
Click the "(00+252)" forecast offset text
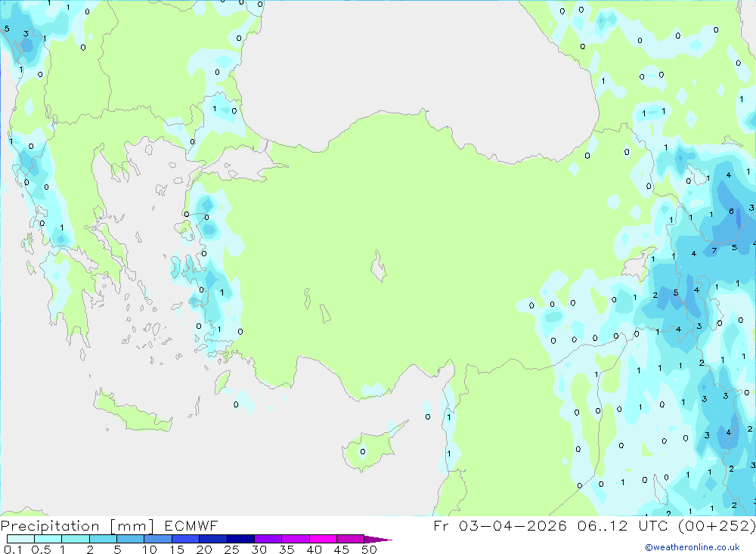coord(717,525)
